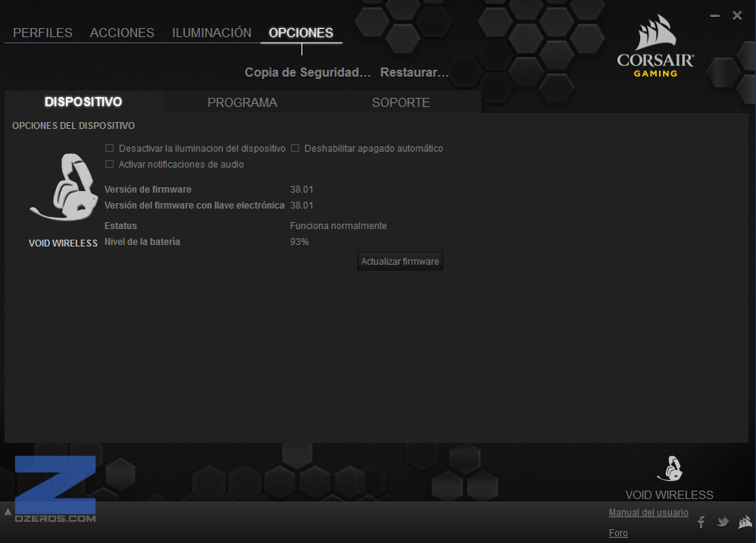Toggle Activar notificaciones de audio checkbox
The height and width of the screenshot is (543, 756).
(x=109, y=164)
